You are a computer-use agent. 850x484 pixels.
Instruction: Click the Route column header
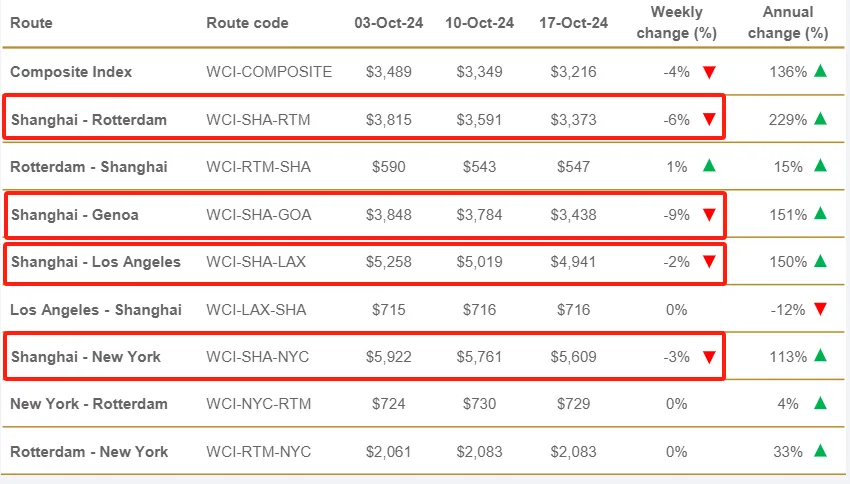(x=31, y=22)
